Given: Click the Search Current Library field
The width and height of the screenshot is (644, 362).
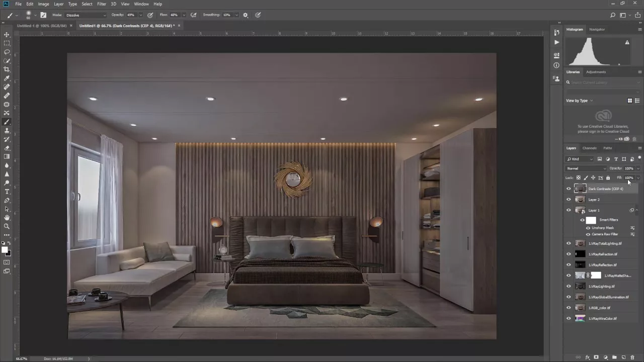Looking at the screenshot, I should tap(604, 82).
